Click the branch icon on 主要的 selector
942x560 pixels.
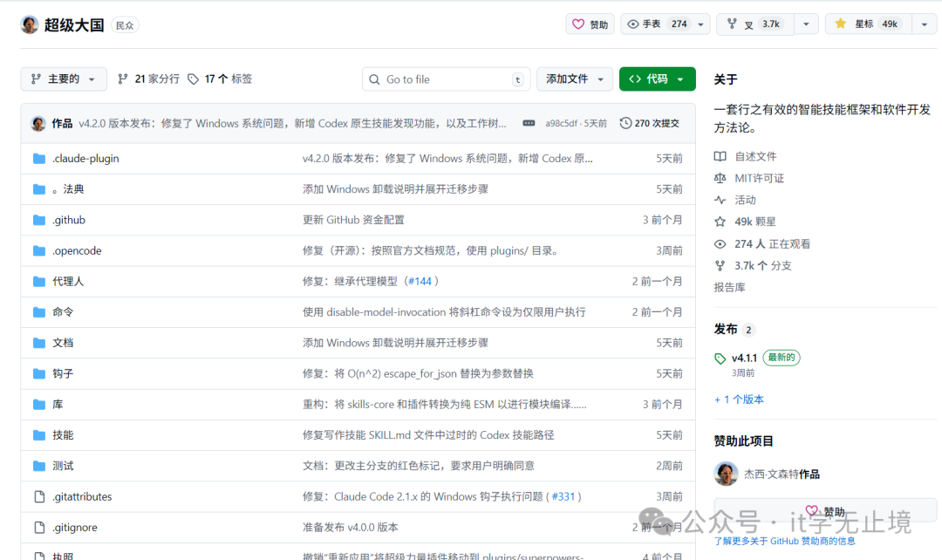(34, 79)
